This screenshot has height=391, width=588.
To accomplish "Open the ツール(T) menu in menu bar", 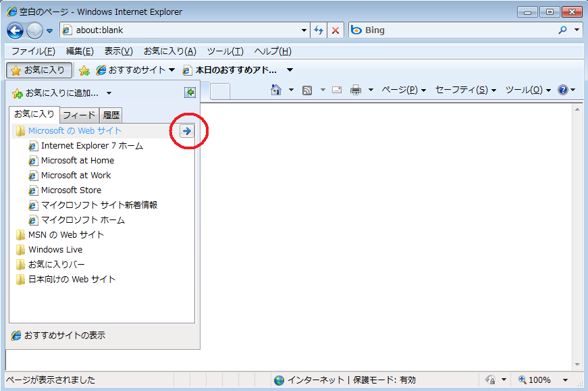I will [x=225, y=51].
